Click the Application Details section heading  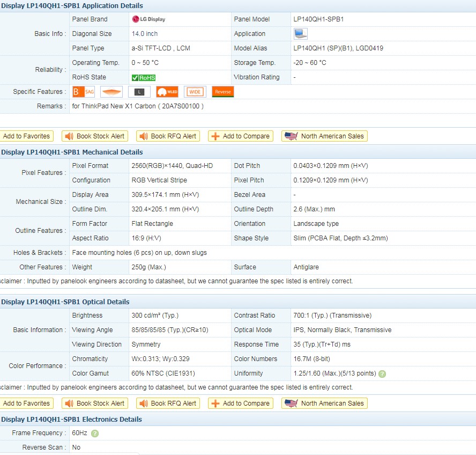72,6
